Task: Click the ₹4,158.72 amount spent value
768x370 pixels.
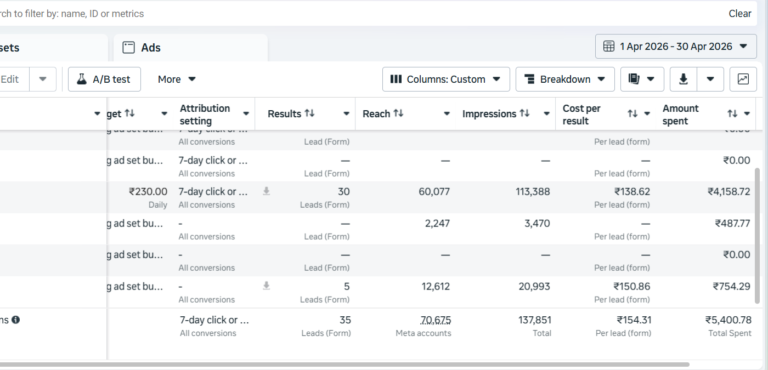Action: pos(728,192)
